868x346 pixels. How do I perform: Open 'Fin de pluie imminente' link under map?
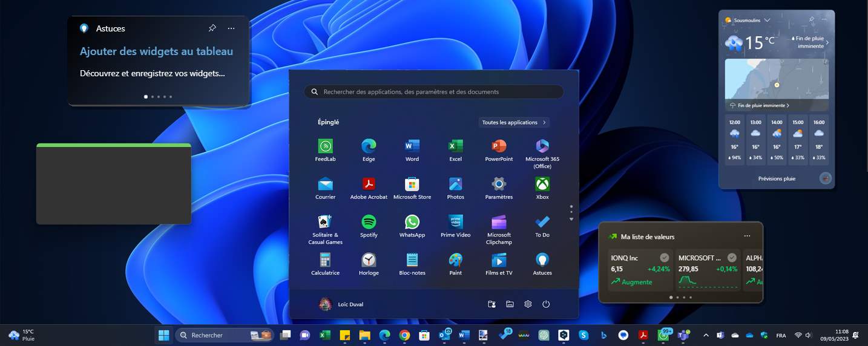click(x=759, y=105)
